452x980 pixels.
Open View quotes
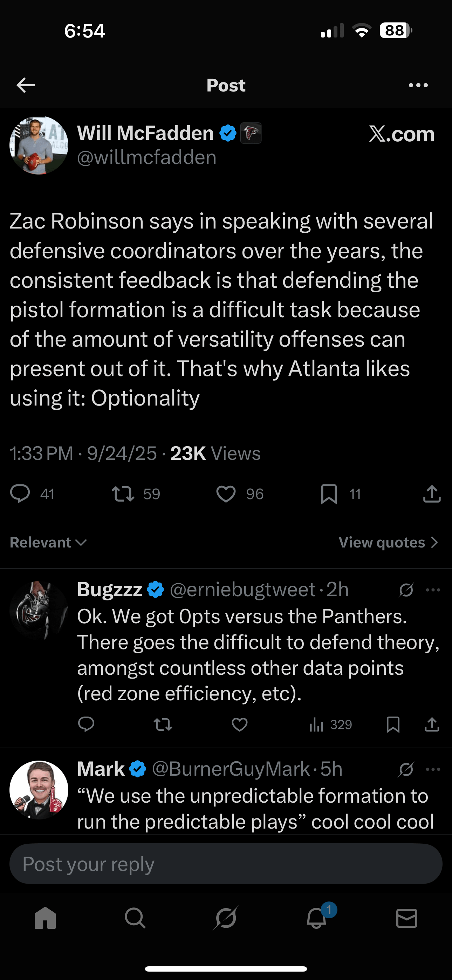pos(388,542)
